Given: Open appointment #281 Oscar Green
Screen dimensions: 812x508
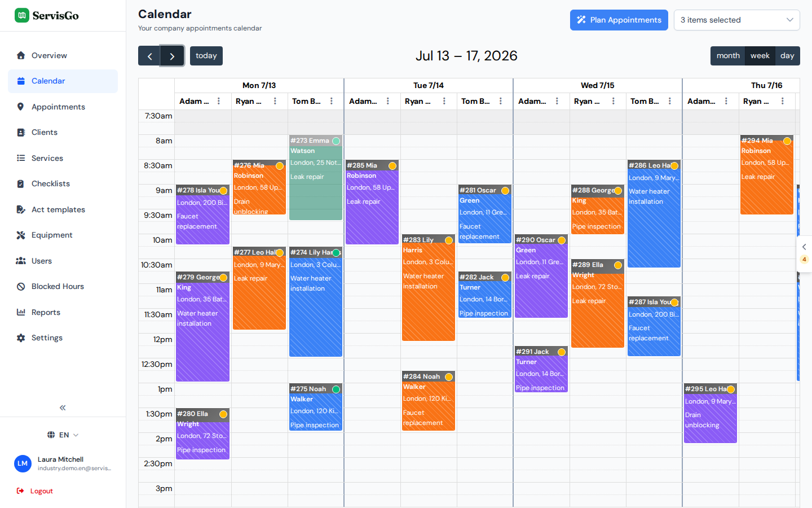Looking at the screenshot, I should (x=485, y=214).
